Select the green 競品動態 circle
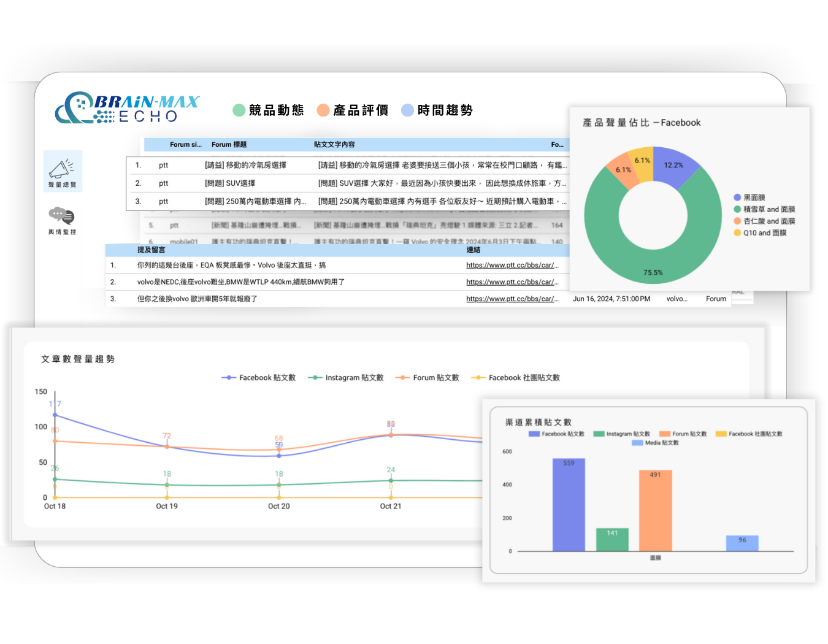Viewport: 828px width, 644px height. coord(239,110)
